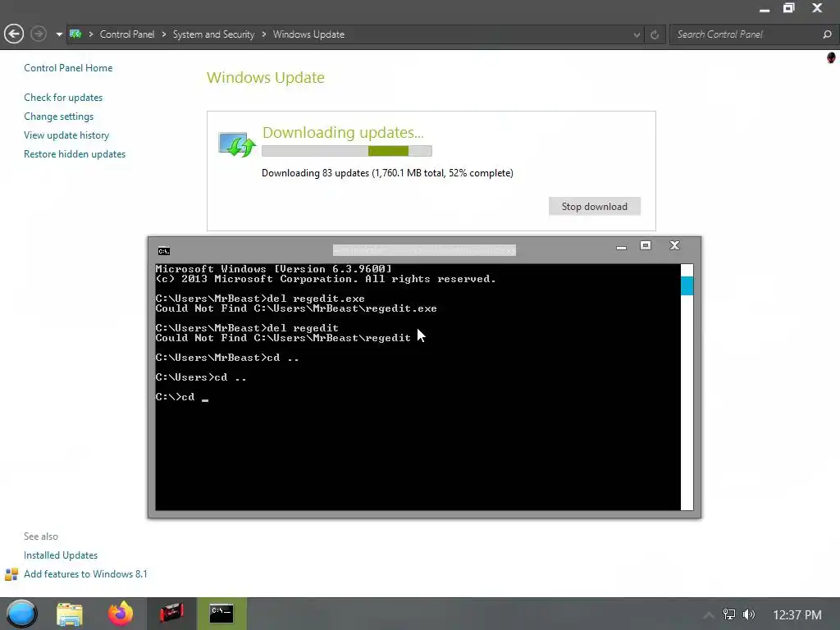Click the Windows Update shield icon
Image resolution: width=840 pixels, height=630 pixels.
coord(237,144)
